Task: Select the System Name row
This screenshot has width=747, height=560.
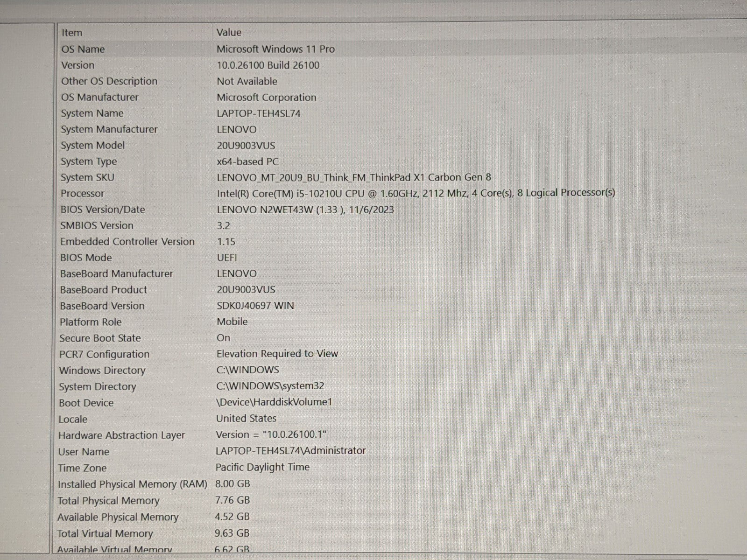Action: (92, 113)
